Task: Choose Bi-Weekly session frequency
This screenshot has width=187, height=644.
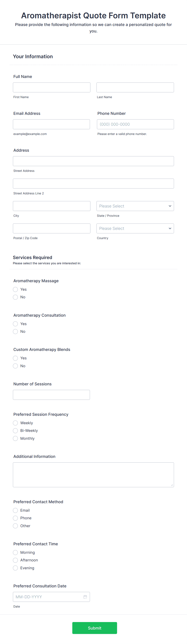Action: pos(15,430)
